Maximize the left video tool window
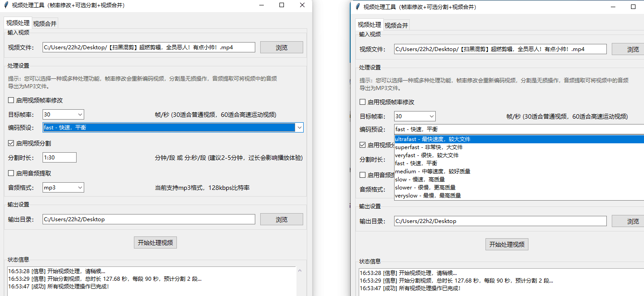The image size is (644, 296). pyautogui.click(x=282, y=5)
